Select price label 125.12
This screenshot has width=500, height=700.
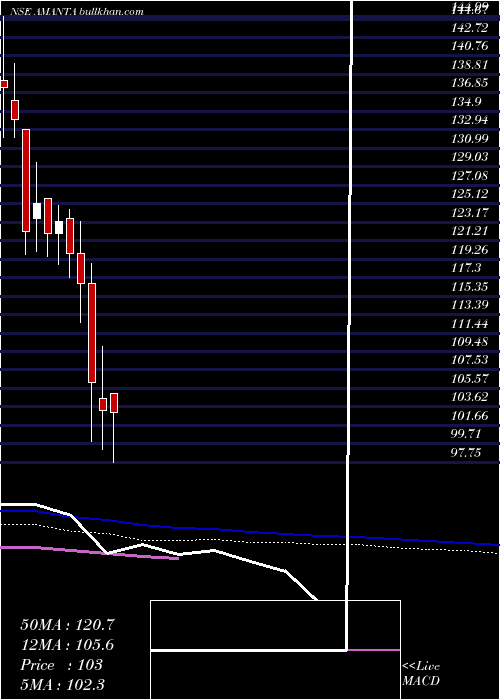coord(470,194)
